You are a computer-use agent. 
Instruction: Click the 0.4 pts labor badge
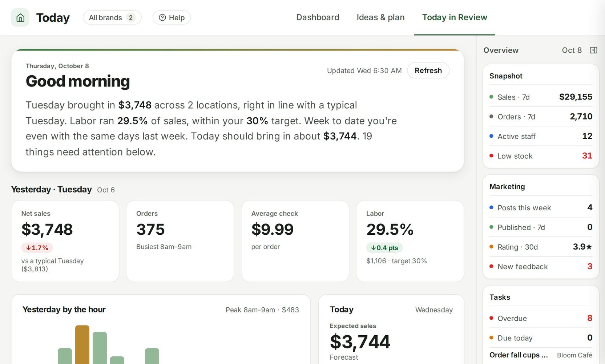[x=384, y=248]
